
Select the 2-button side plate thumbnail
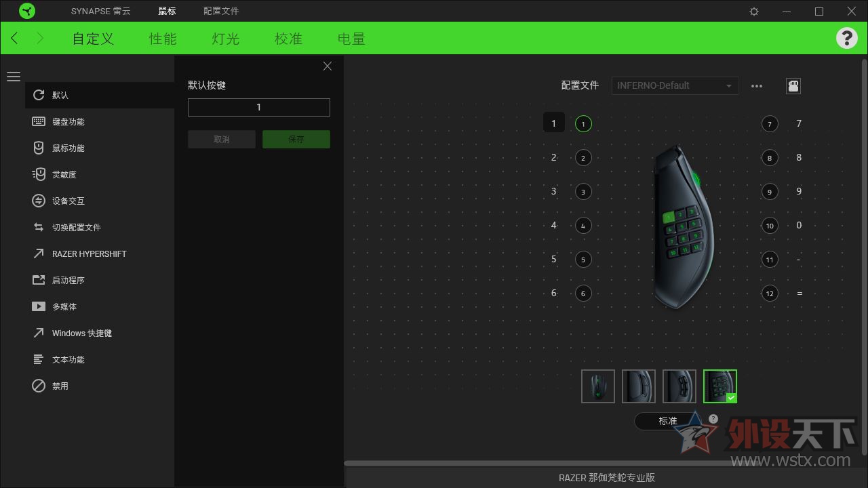point(639,386)
